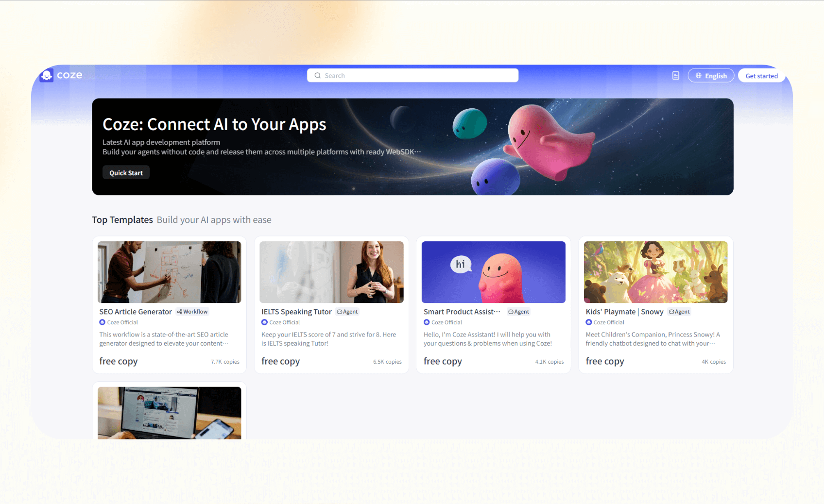
Task: Click Coze Official avatar under Smart Product Assistant
Action: point(427,322)
